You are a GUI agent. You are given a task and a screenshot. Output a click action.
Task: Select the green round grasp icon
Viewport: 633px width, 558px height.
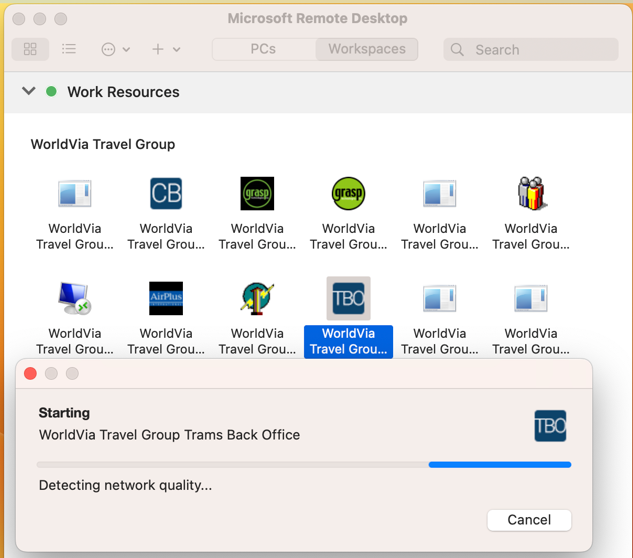click(348, 193)
